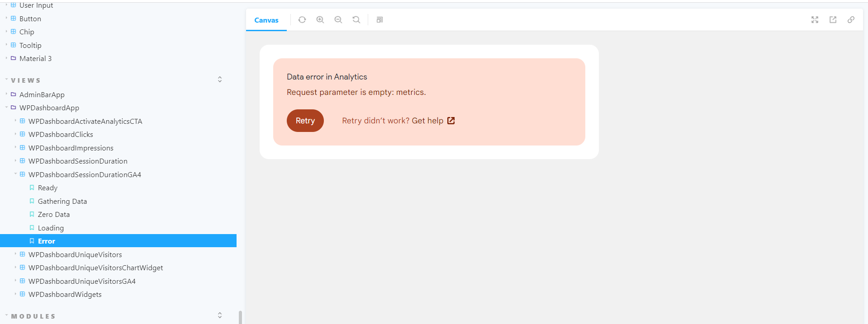Expand the WPDashboardClicks component
The image size is (868, 324).
15,134
